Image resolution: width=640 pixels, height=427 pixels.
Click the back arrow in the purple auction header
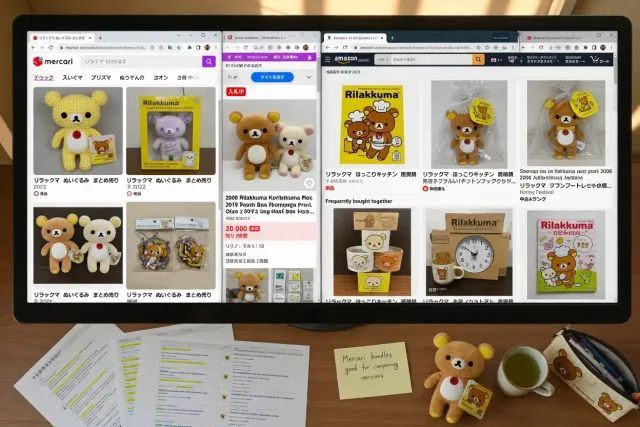(x=229, y=58)
